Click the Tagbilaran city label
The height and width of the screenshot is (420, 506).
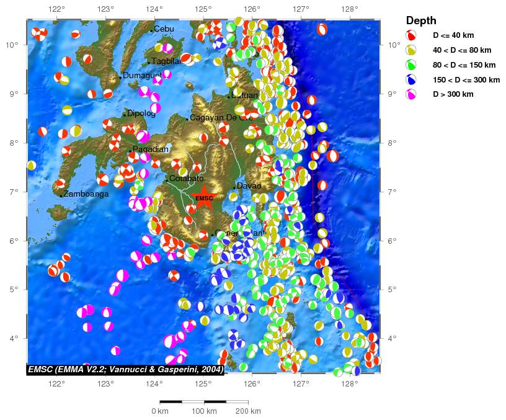click(x=166, y=61)
